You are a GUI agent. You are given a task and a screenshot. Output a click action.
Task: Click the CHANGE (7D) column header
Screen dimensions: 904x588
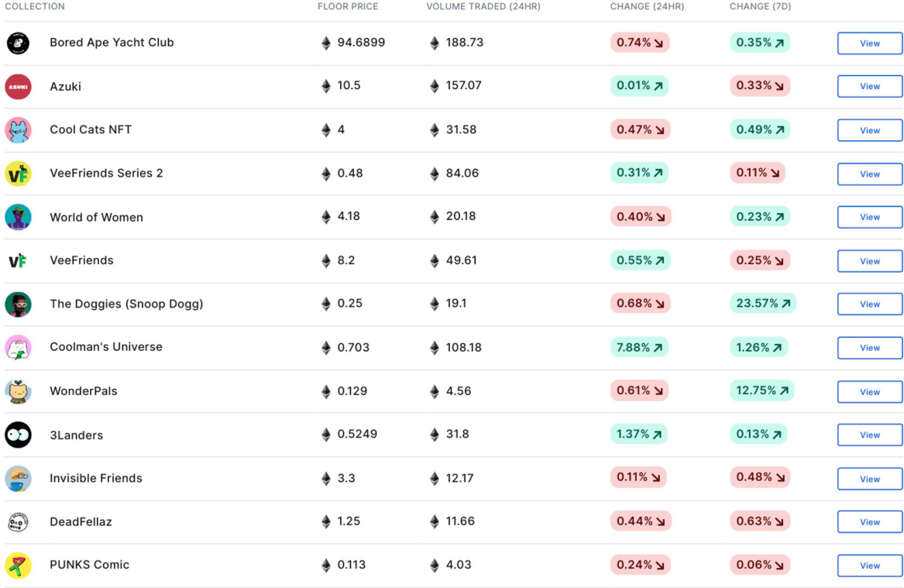760,6
